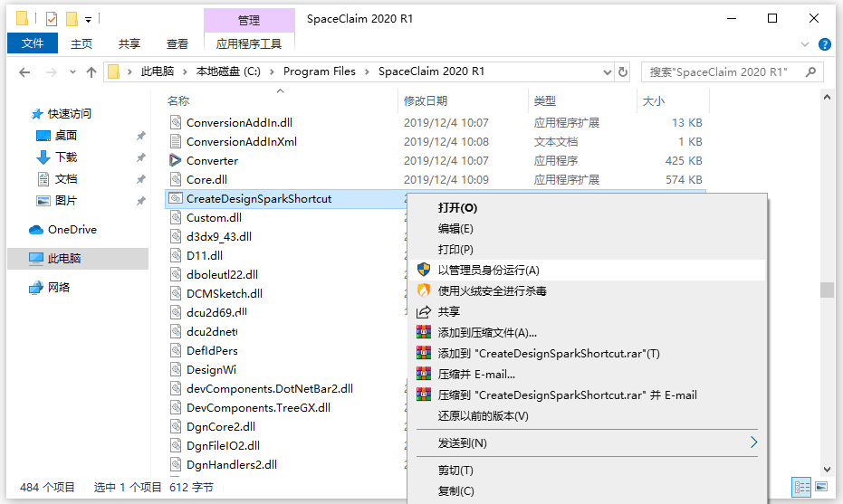Expand the 发送到(N) submenu arrow
The image size is (843, 504).
click(753, 442)
